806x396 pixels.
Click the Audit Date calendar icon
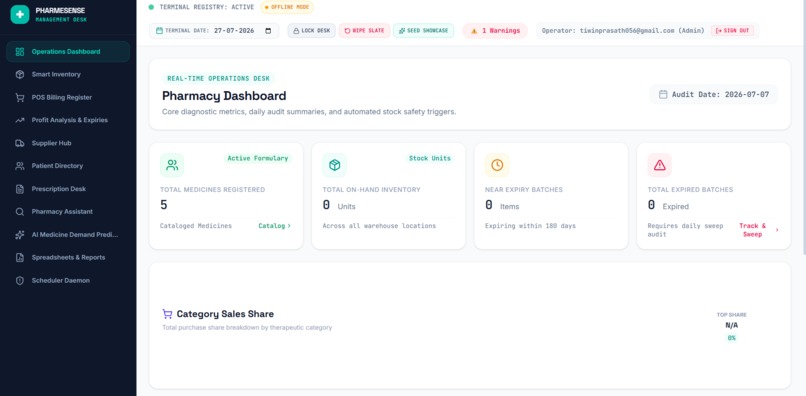coord(663,95)
